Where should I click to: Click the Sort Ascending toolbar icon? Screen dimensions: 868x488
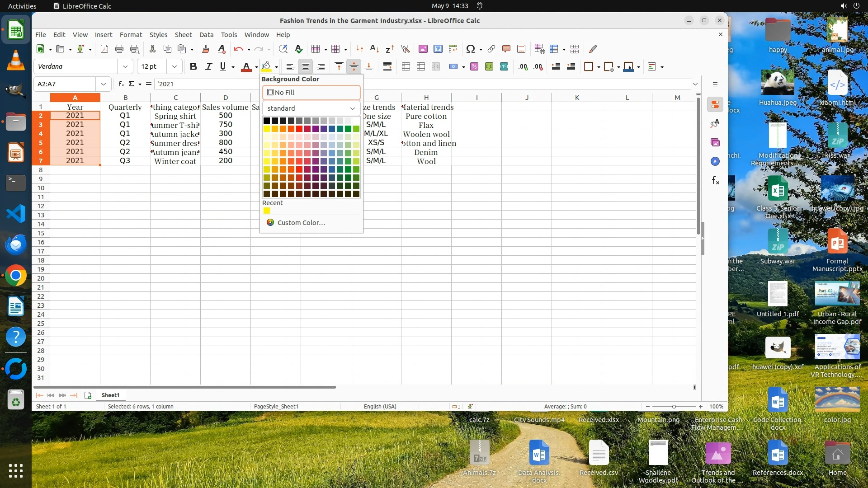point(374,49)
